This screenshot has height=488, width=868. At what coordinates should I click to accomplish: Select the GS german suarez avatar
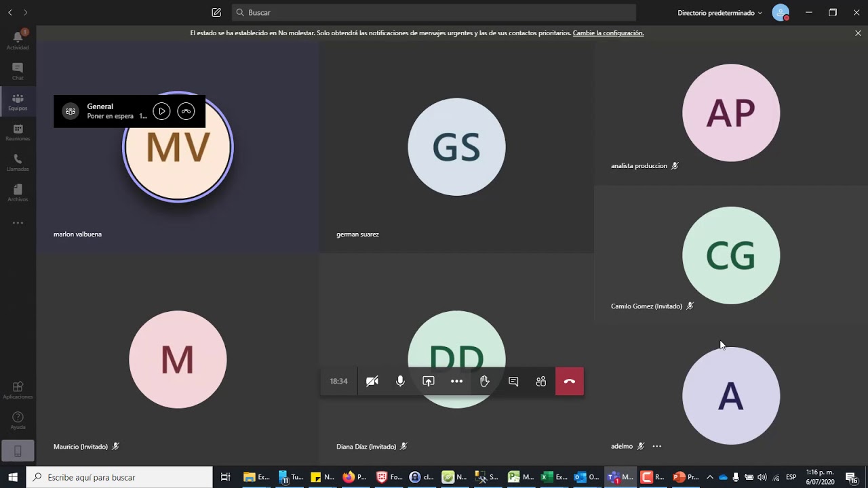tap(456, 147)
